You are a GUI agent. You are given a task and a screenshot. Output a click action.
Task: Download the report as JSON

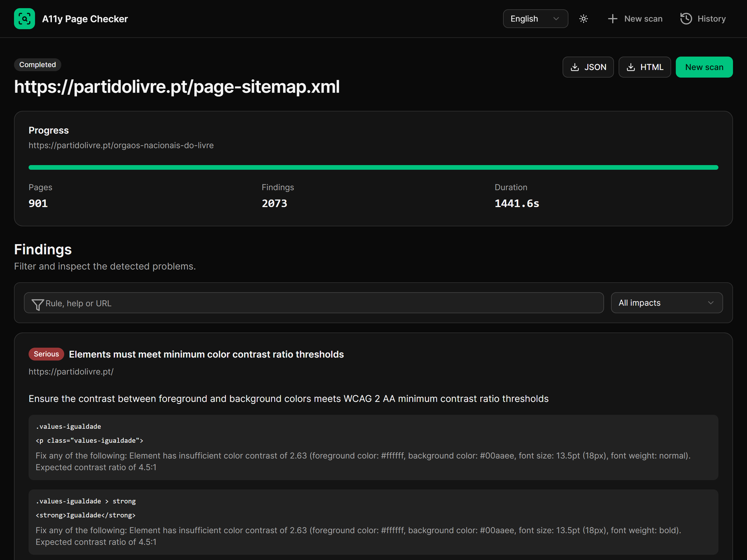(x=588, y=67)
